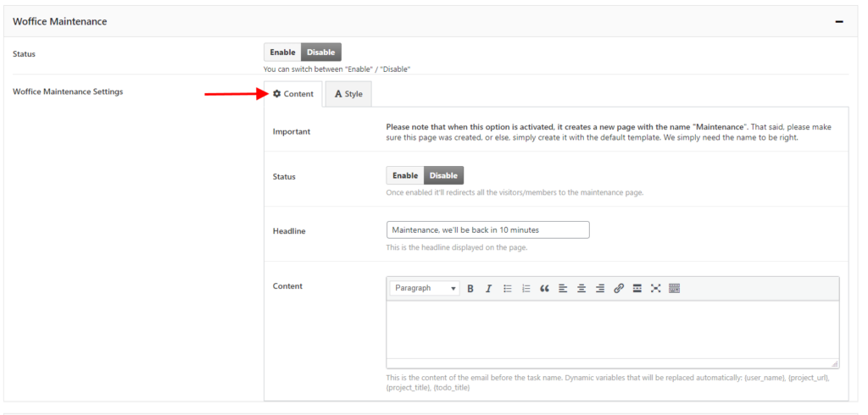Viewport: 868px width, 415px height.
Task: Align text to the right
Action: (600, 289)
